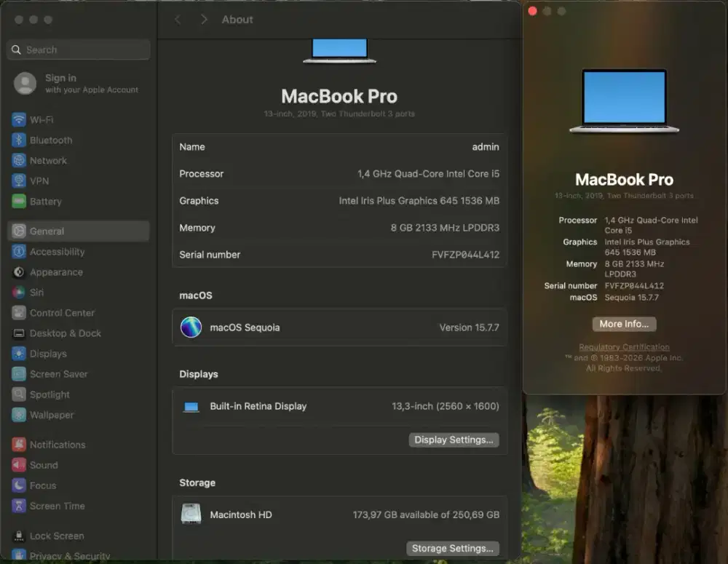This screenshot has width=728, height=564.
Task: Open Privacy & Security settings
Action: 78,555
